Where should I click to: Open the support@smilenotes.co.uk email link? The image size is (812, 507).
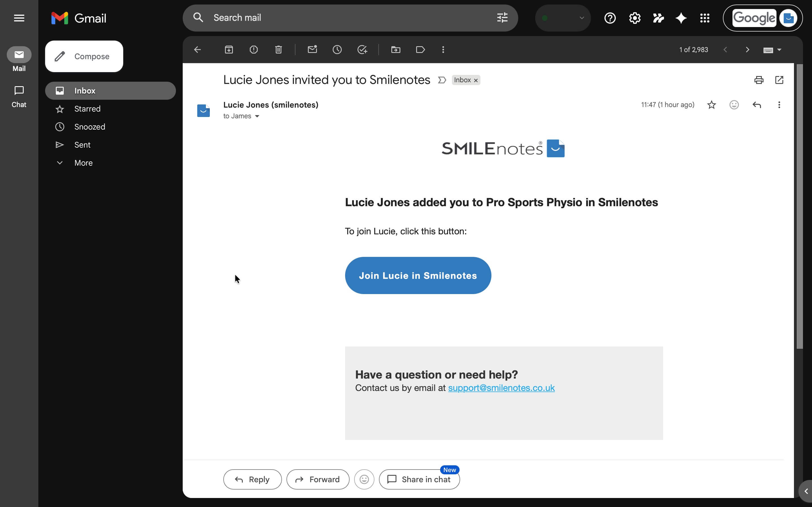click(x=501, y=388)
